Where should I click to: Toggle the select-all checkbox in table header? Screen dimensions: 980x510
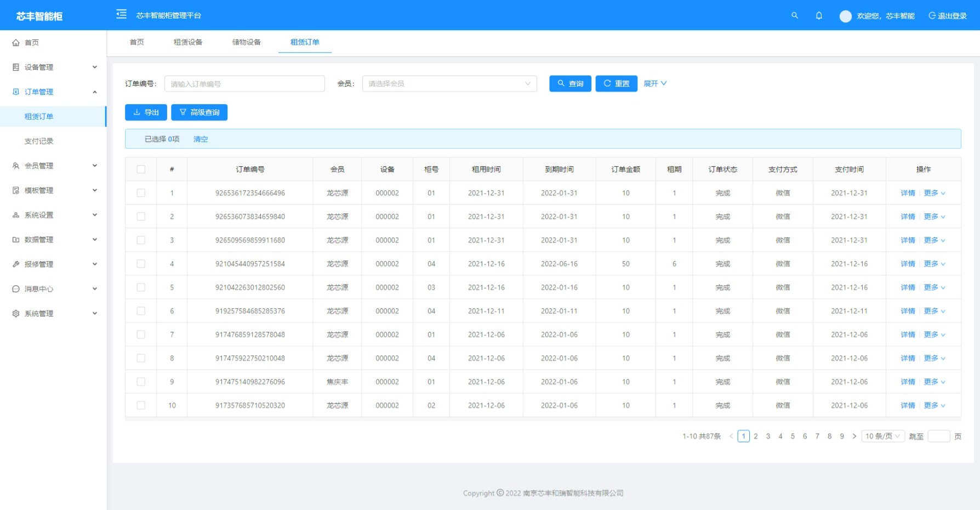pos(141,169)
